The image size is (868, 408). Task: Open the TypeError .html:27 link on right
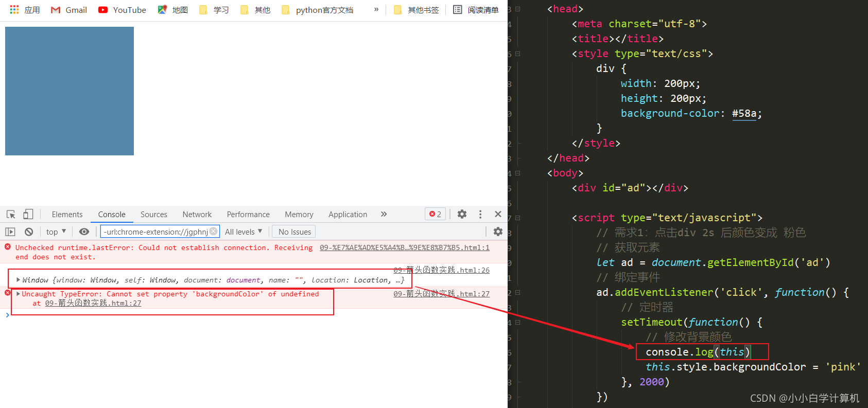(x=441, y=293)
